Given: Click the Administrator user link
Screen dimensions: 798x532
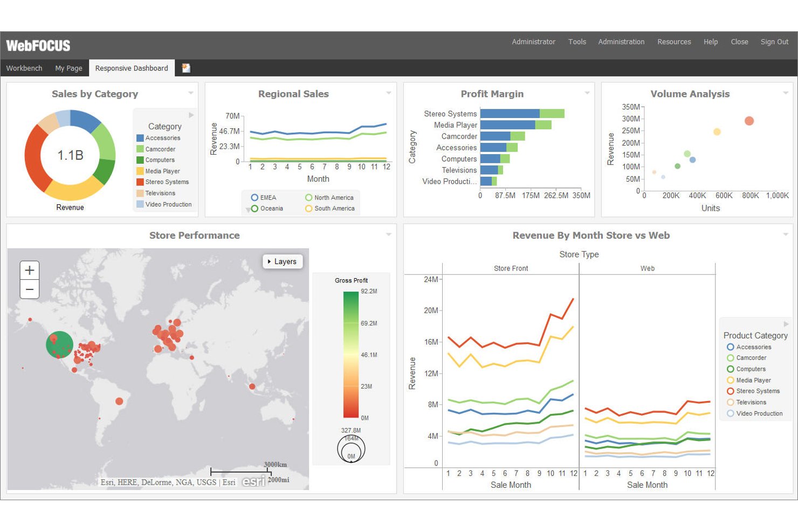Looking at the screenshot, I should pos(533,42).
